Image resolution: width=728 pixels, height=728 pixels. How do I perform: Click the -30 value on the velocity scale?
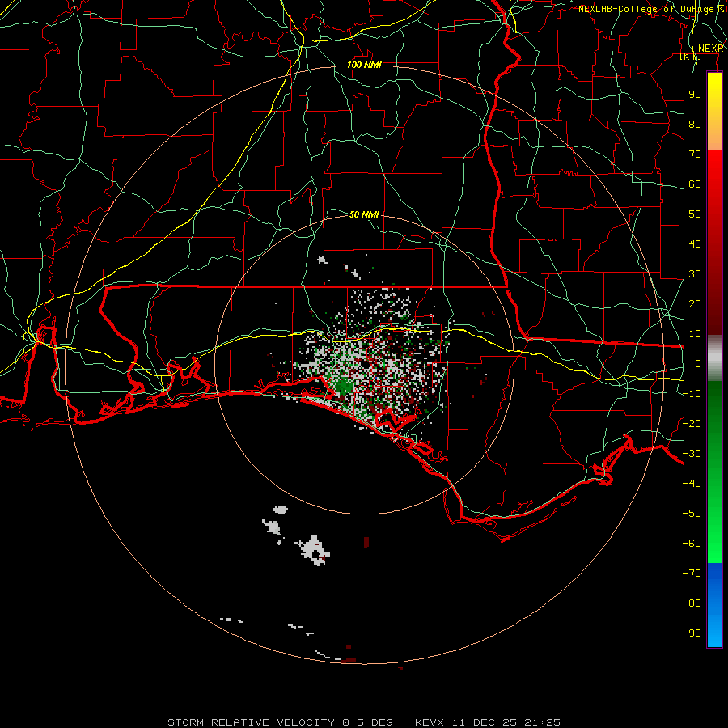pos(692,454)
